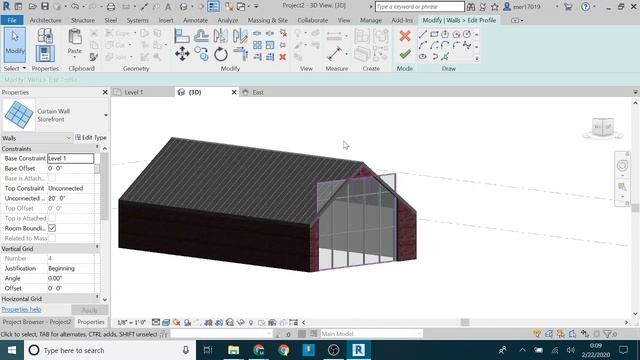Select the Copy tool in Modify panel

point(201,54)
